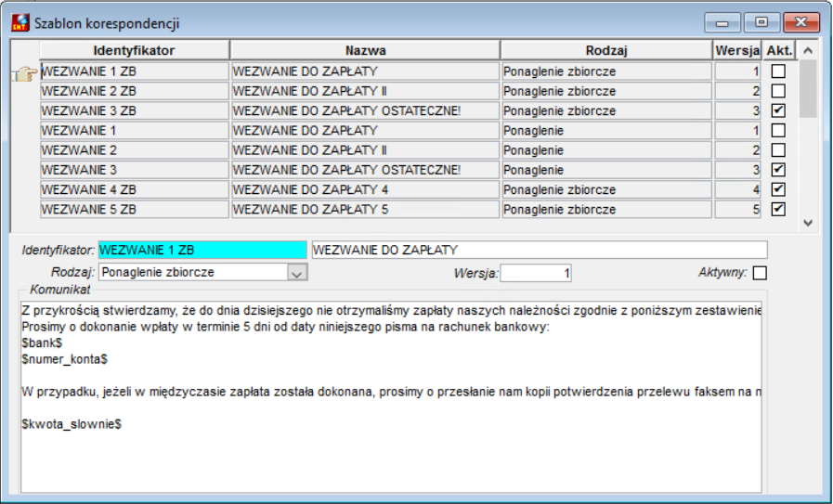Enable Akt. checkbox in WEZWANIE 2 row
The width and height of the screenshot is (833, 504).
point(778,149)
